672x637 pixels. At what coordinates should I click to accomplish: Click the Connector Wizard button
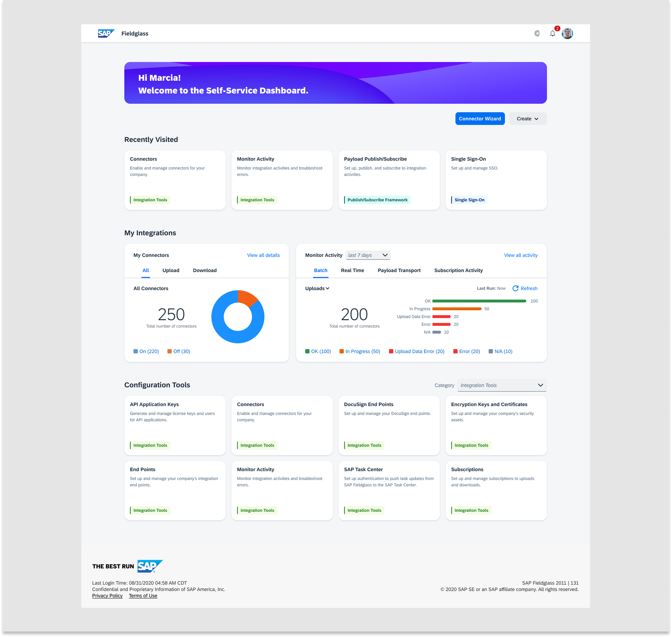[x=480, y=119]
